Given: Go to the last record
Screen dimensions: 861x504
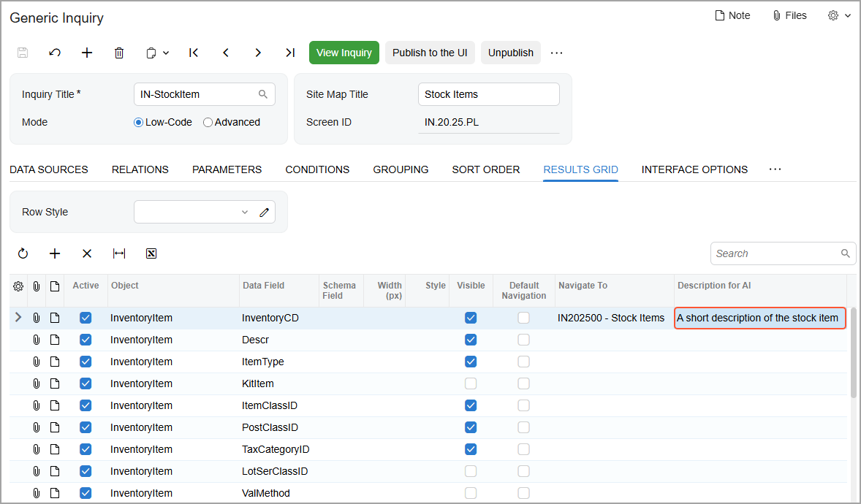Looking at the screenshot, I should 290,53.
